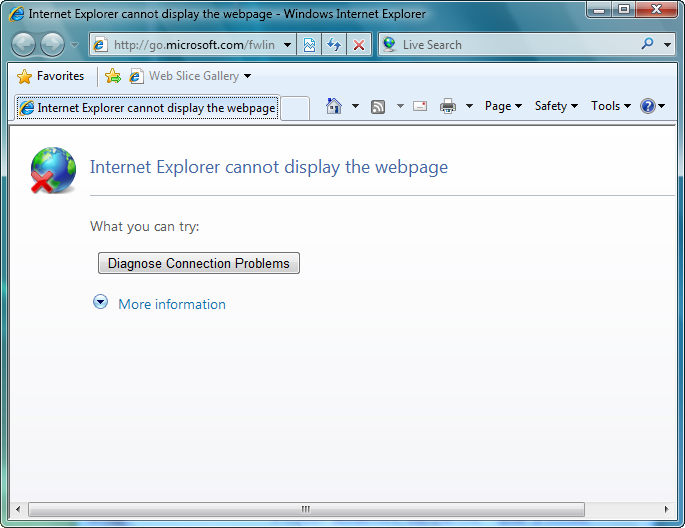Screen dimensions: 685x528
Task: Open the search provider options dropdown
Action: click(x=667, y=45)
